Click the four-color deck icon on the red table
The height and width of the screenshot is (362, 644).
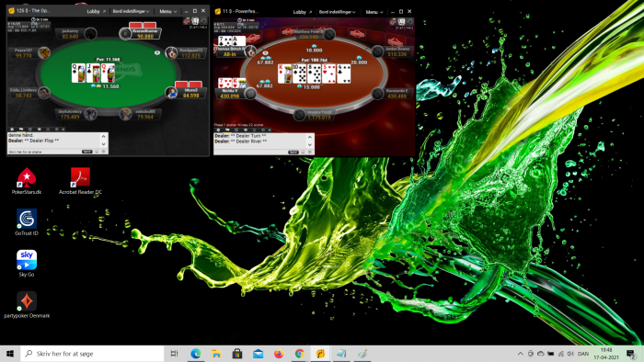401,21
